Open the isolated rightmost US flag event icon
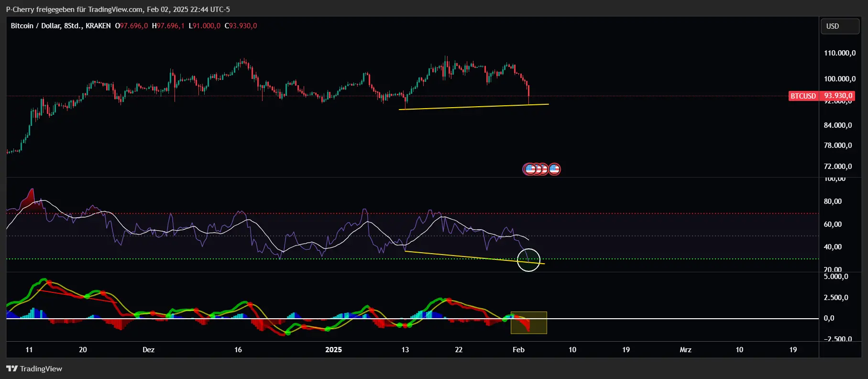Image resolution: width=868 pixels, height=379 pixels. [x=554, y=169]
